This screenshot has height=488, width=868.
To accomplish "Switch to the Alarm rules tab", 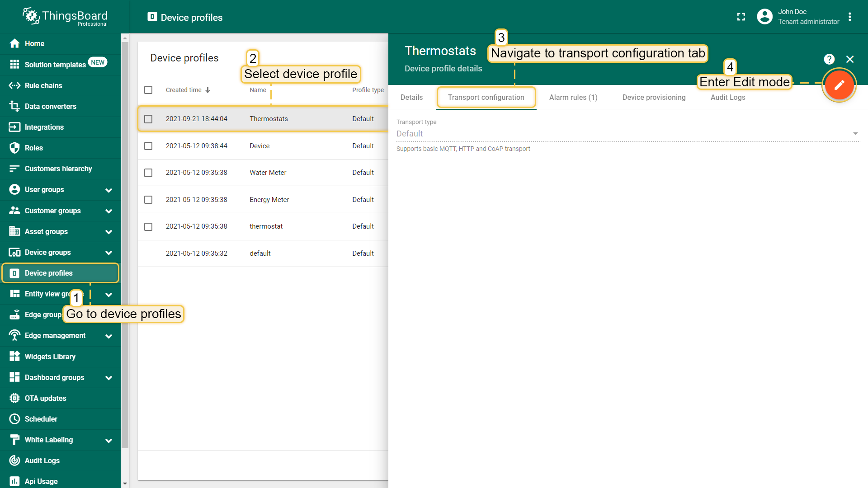I will (573, 97).
